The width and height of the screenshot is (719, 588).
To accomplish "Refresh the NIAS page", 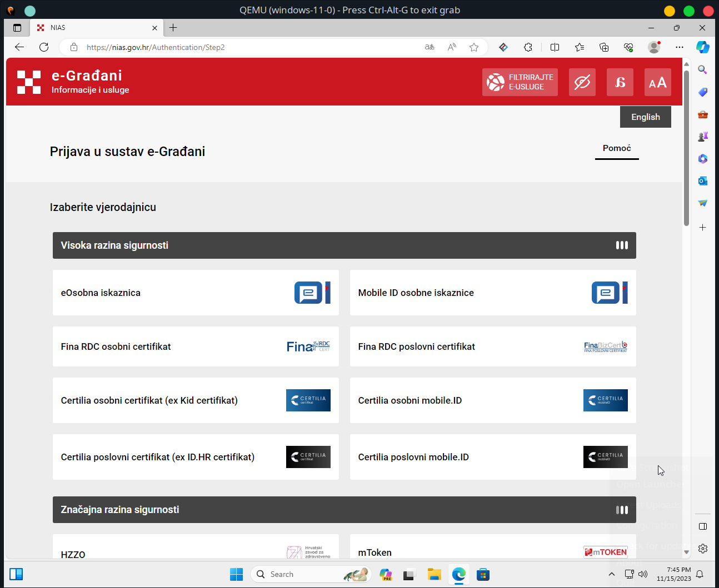I will [x=44, y=47].
